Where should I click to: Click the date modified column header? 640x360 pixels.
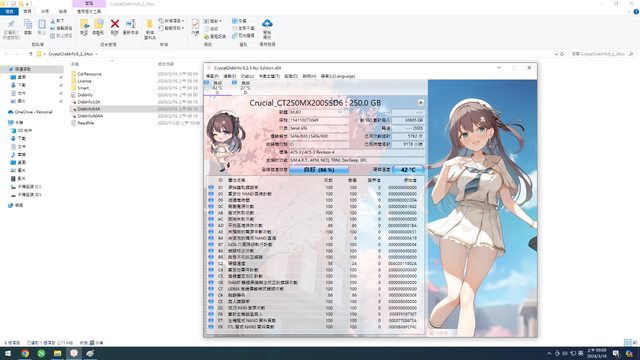[x=166, y=64]
